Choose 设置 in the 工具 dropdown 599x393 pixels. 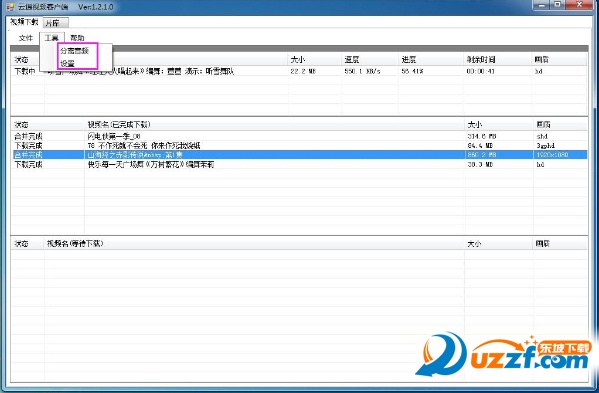pyautogui.click(x=68, y=63)
